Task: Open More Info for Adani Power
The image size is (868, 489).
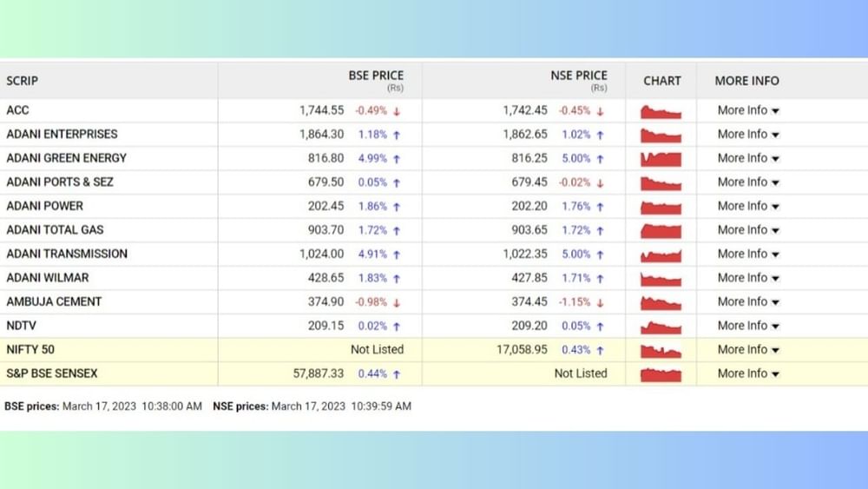Action: pyautogui.click(x=748, y=206)
